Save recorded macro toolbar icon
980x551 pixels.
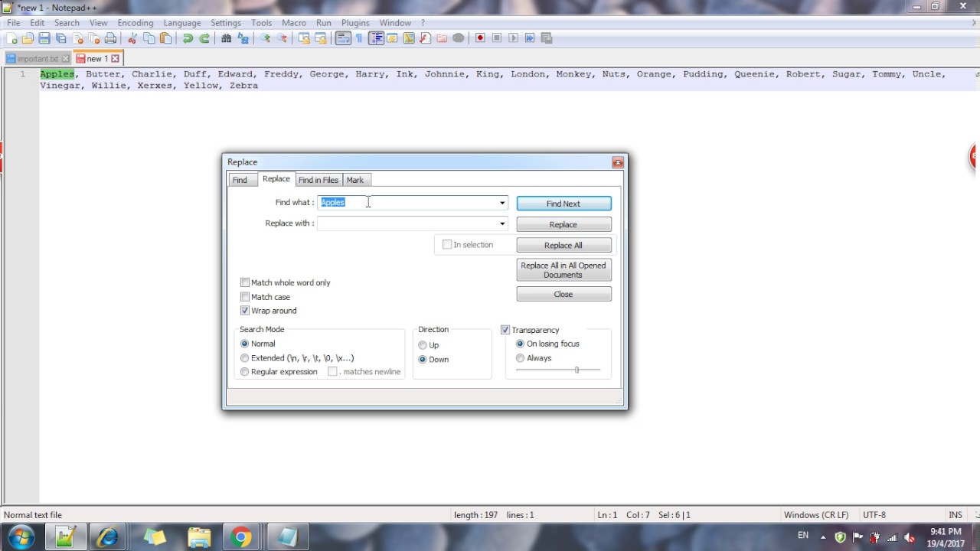pos(547,38)
